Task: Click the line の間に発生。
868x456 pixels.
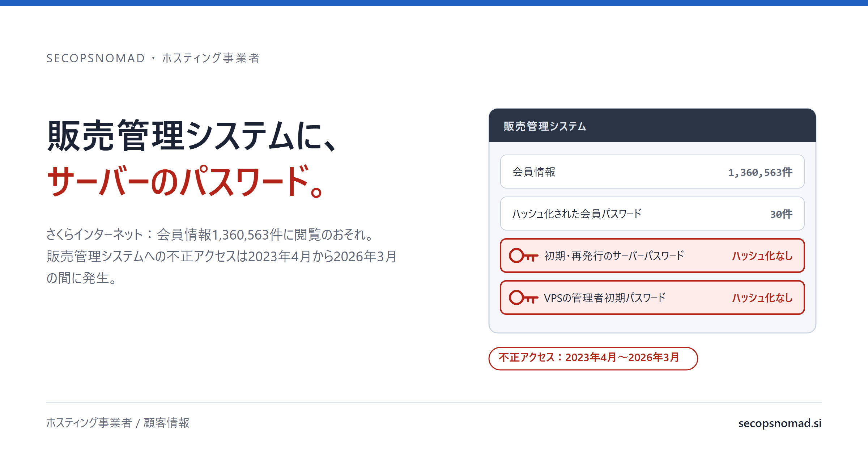Action: click(x=82, y=278)
